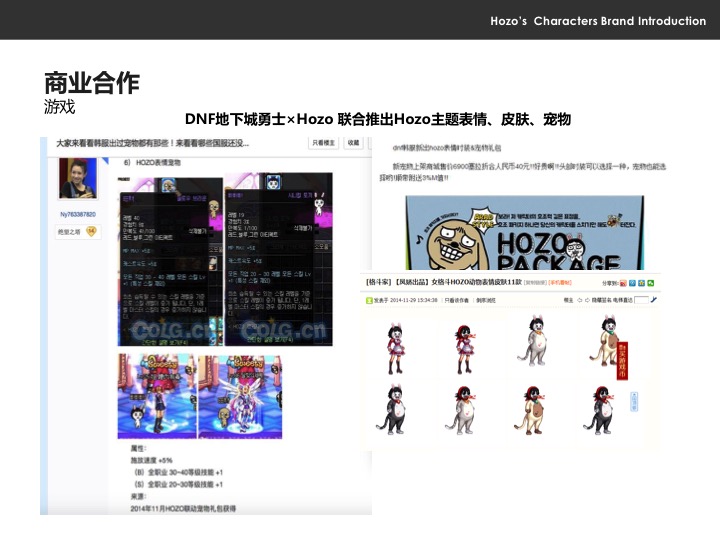
Task: Open the poster's avatar photo
Action: coord(78,178)
